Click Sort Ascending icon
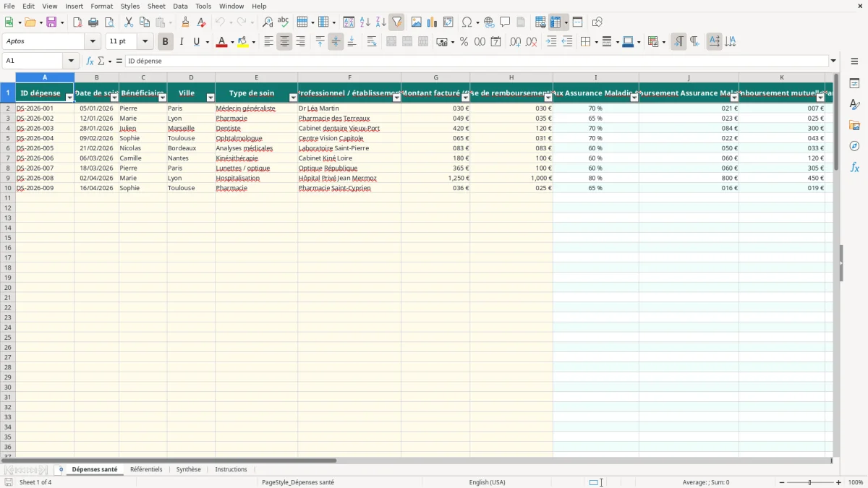Screen dimensions: 868x488 (365, 22)
